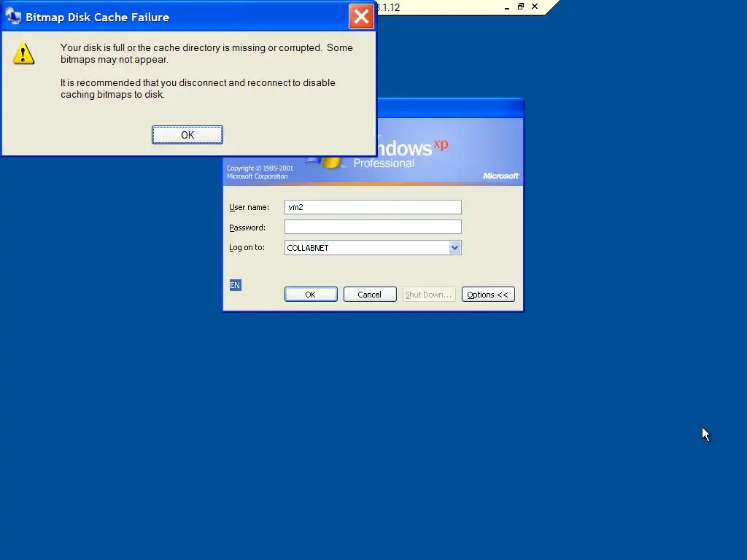Click the 'User name:' label

click(x=249, y=207)
